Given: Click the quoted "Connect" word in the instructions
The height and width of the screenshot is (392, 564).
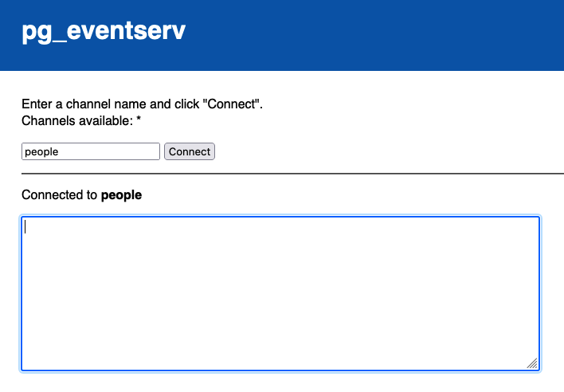Looking at the screenshot, I should [x=231, y=104].
